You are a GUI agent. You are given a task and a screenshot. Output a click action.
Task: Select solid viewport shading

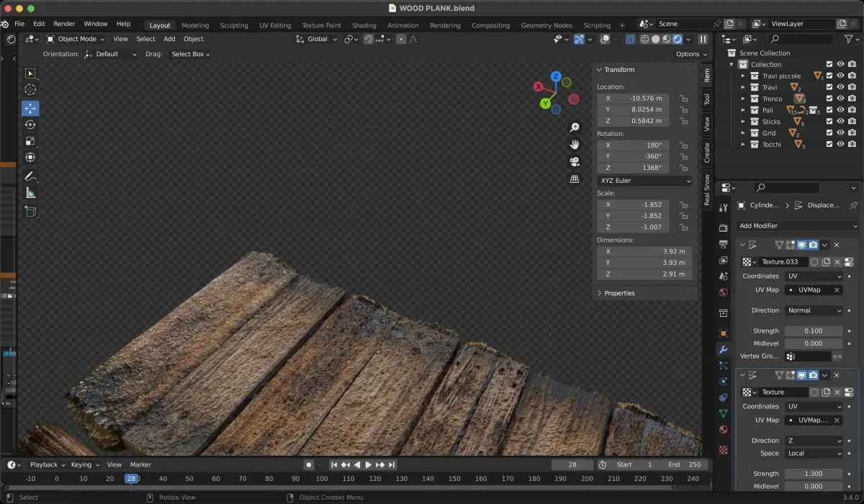655,39
